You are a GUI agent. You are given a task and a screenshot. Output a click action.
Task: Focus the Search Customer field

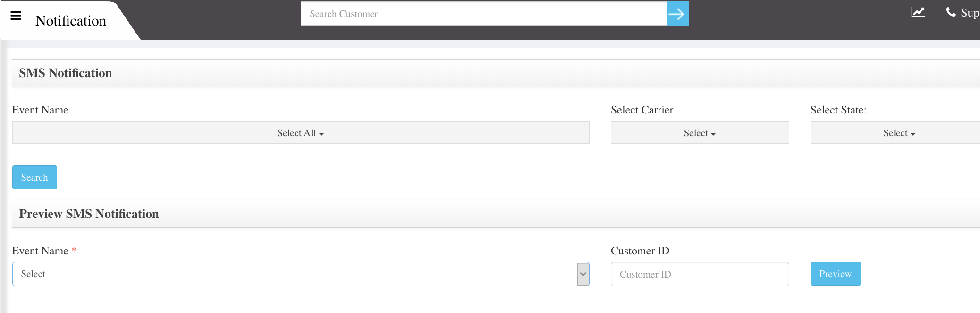pos(483,14)
